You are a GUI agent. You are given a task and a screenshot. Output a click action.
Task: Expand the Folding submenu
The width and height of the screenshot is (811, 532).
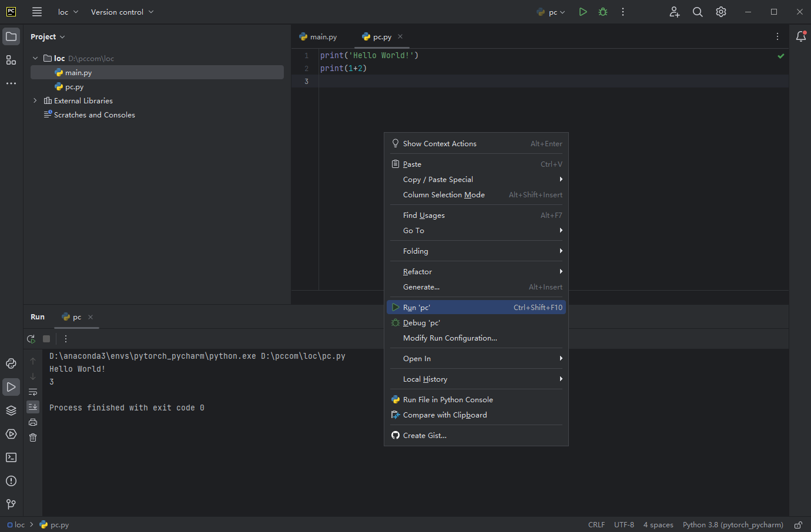tap(476, 251)
